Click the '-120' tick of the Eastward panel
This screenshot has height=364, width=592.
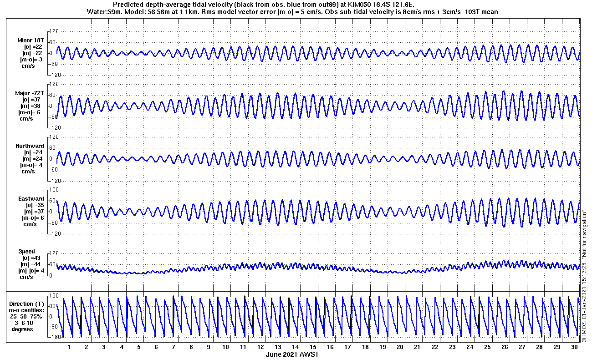[53, 233]
